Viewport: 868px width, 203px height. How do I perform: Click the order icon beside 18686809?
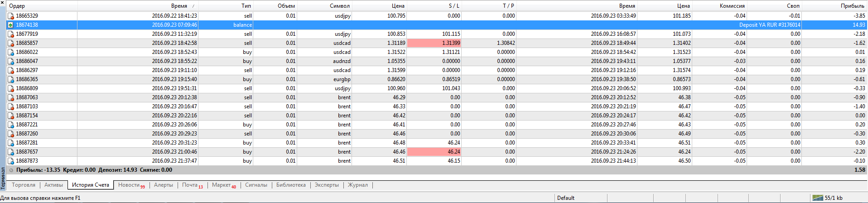coord(10,88)
